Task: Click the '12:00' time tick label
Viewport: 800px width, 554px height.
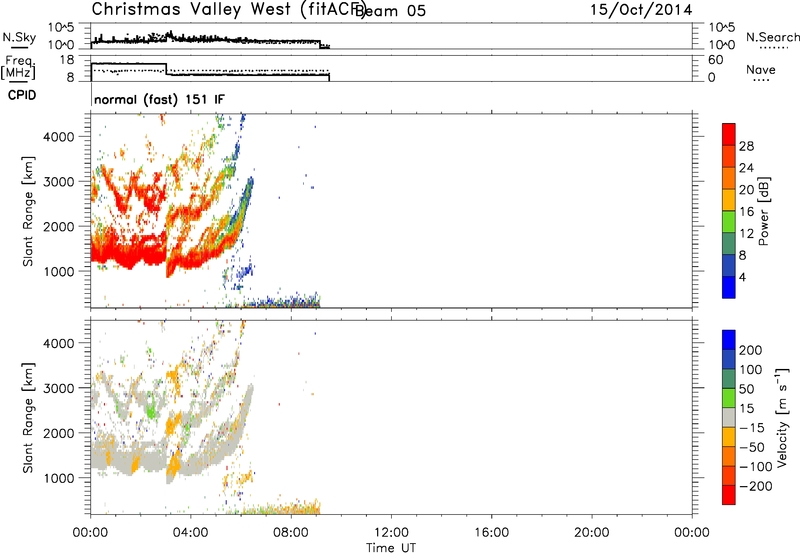Action: point(391,533)
